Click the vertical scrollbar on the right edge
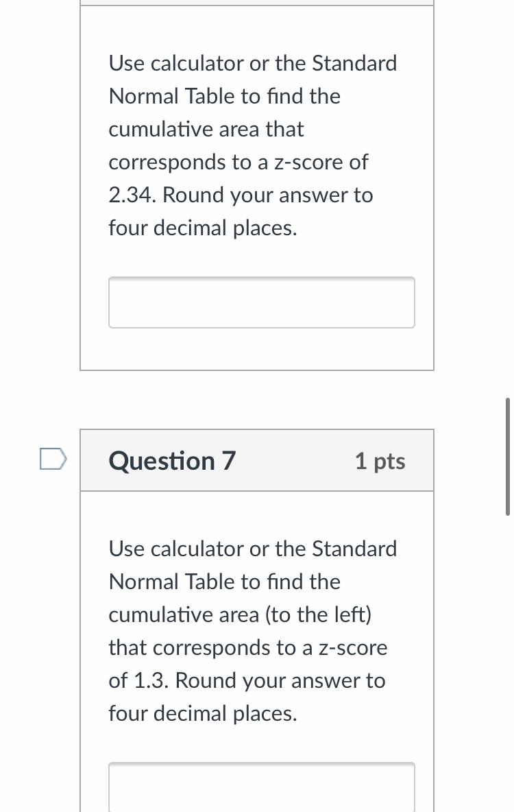 click(507, 456)
